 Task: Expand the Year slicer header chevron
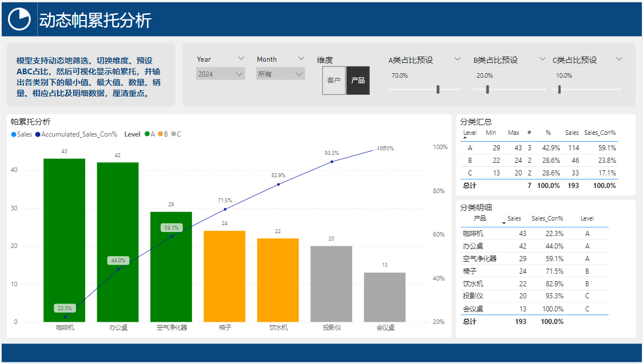coord(241,59)
